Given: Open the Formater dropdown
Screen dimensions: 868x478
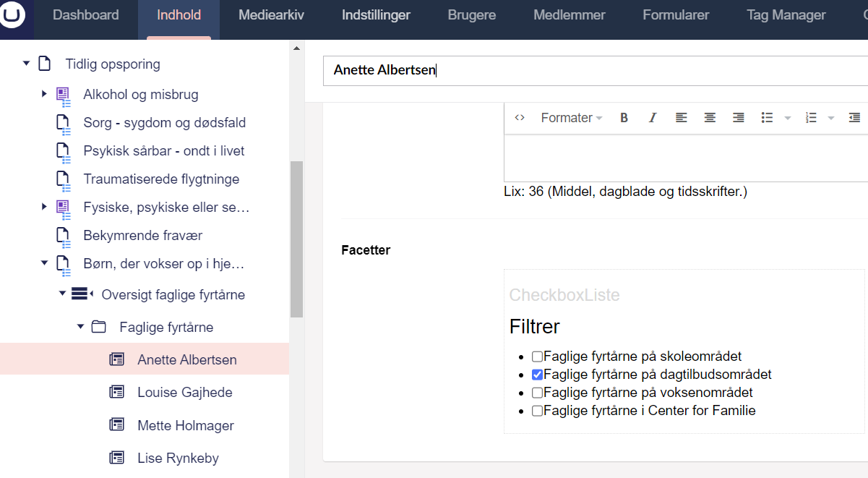Looking at the screenshot, I should pos(571,118).
